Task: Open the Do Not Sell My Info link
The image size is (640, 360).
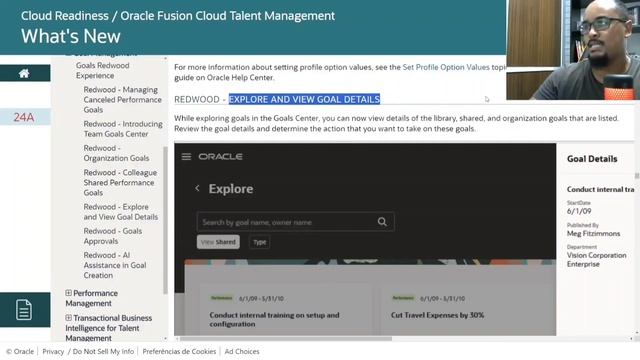Action: pos(103,351)
